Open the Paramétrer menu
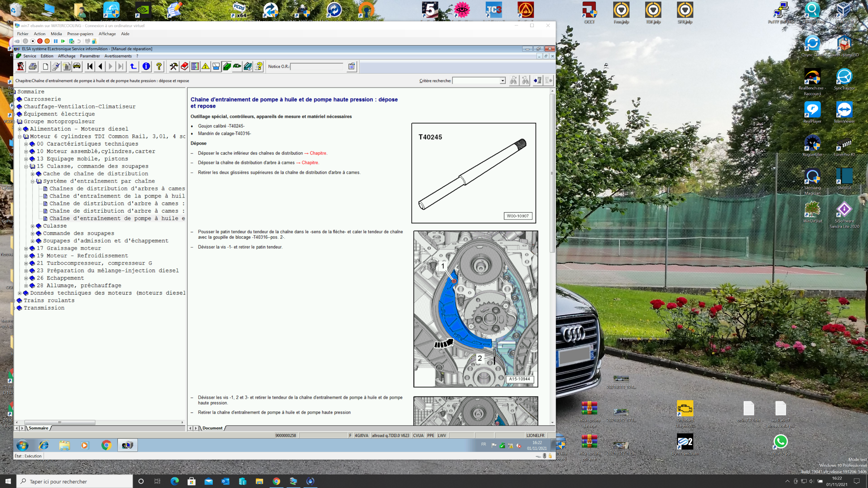Image resolution: width=868 pixels, height=488 pixels. 90,56
